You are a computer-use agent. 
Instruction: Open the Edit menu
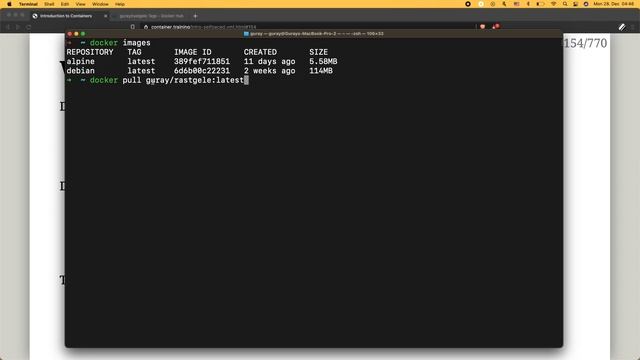coord(65,4)
